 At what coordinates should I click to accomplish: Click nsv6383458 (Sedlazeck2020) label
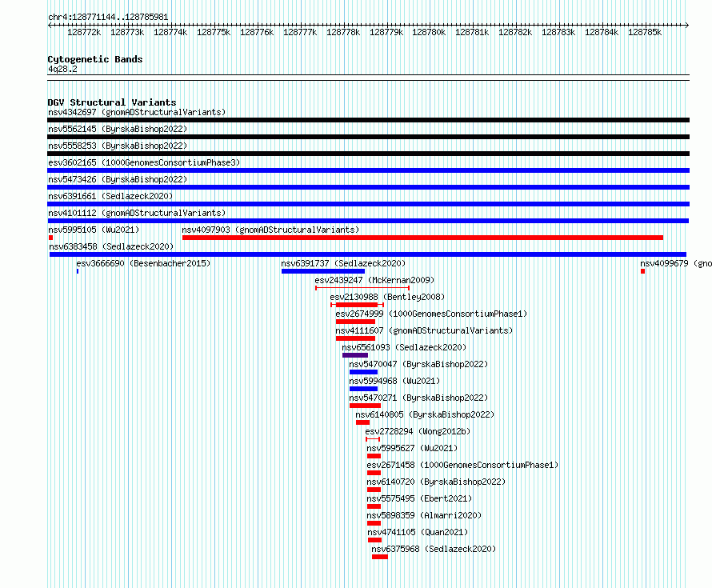(111, 246)
